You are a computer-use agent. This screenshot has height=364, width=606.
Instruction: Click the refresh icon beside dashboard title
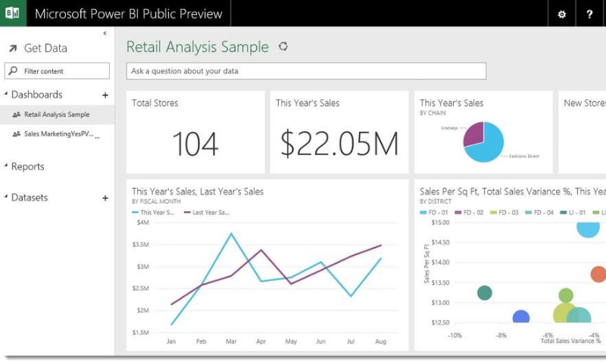coord(283,46)
